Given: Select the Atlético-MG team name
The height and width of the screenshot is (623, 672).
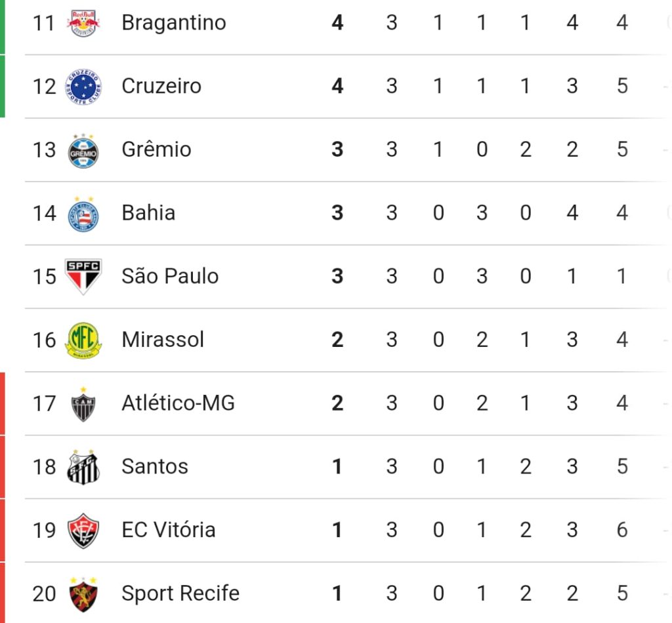Looking at the screenshot, I should coord(178,403).
